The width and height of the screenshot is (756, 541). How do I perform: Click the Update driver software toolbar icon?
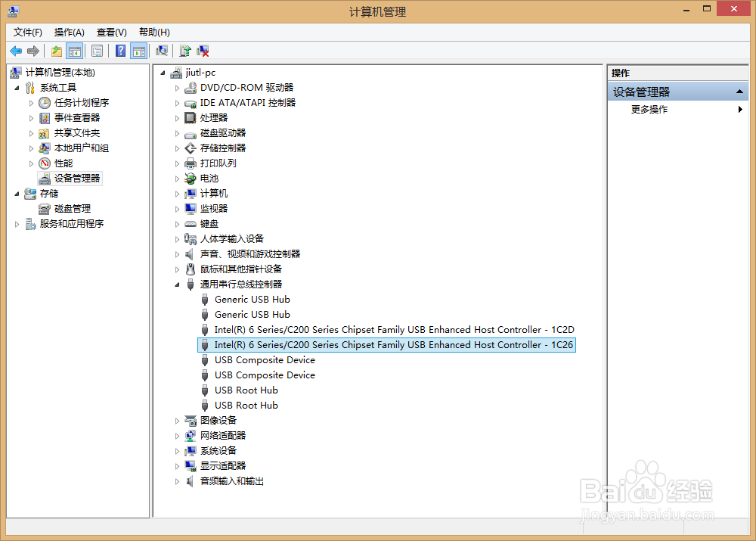(184, 51)
